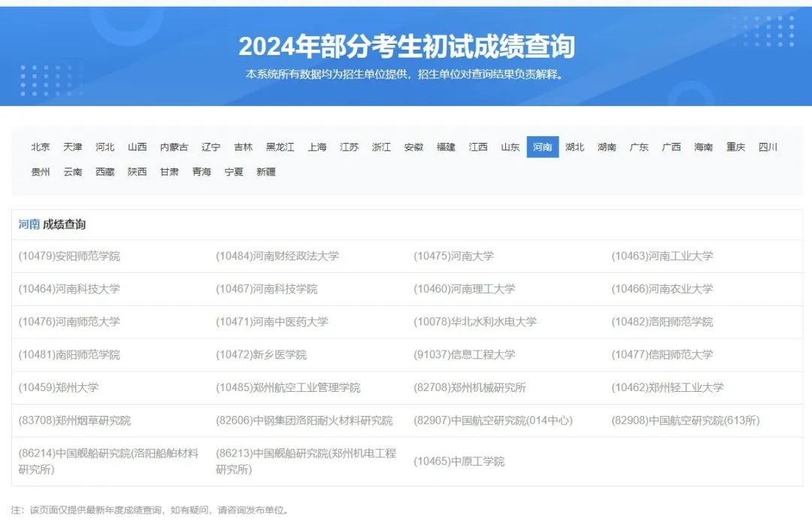Open (10466)河南农业大学 link

[662, 289]
